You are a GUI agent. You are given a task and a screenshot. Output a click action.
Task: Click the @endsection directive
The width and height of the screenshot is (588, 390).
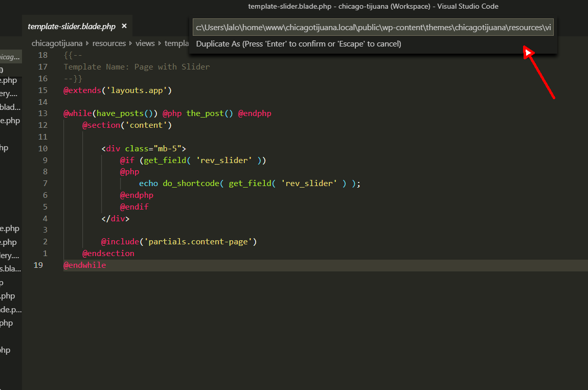(108, 253)
